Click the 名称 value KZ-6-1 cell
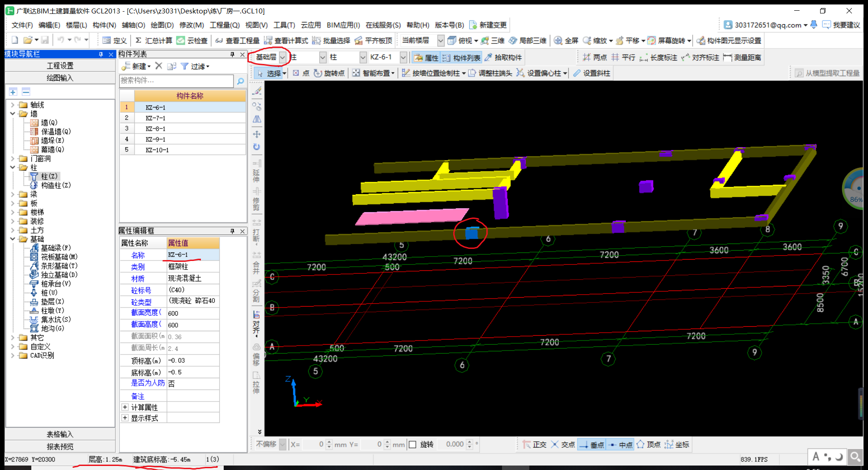 (x=193, y=255)
